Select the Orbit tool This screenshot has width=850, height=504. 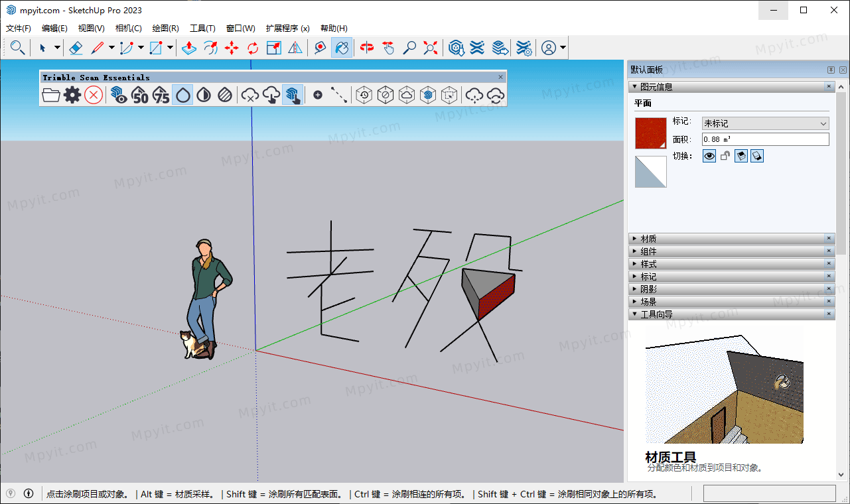367,48
